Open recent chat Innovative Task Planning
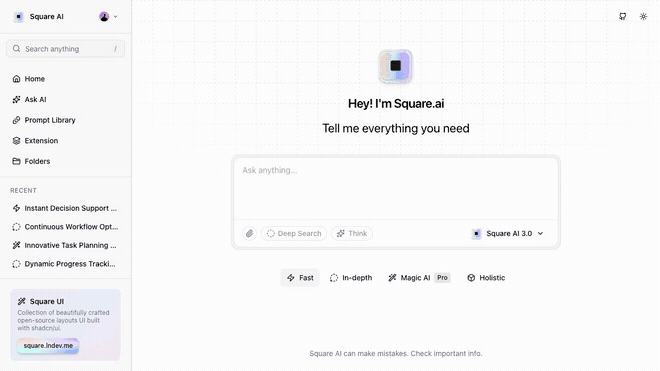This screenshot has height=371, width=660. tap(65, 245)
